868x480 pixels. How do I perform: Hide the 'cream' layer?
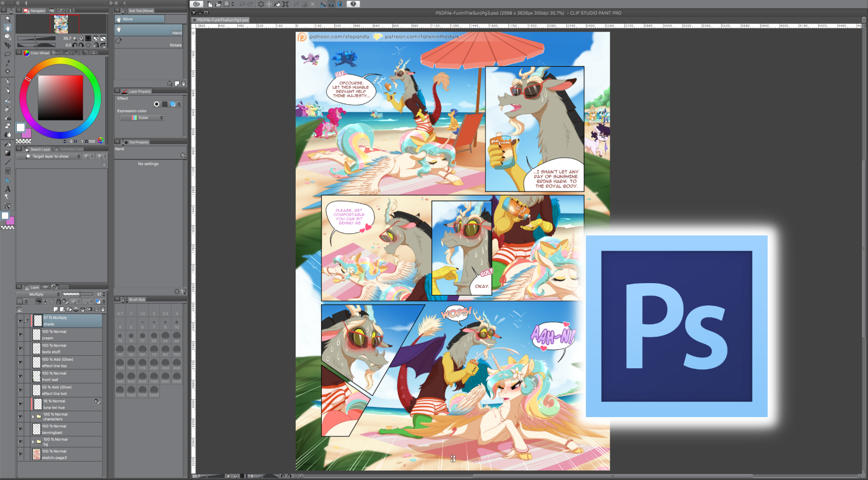[20, 335]
